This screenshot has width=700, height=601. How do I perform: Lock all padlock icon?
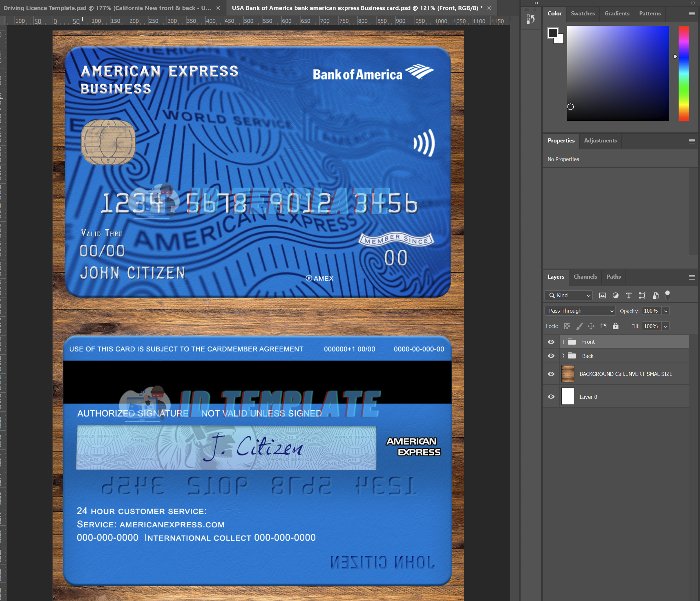tap(616, 326)
